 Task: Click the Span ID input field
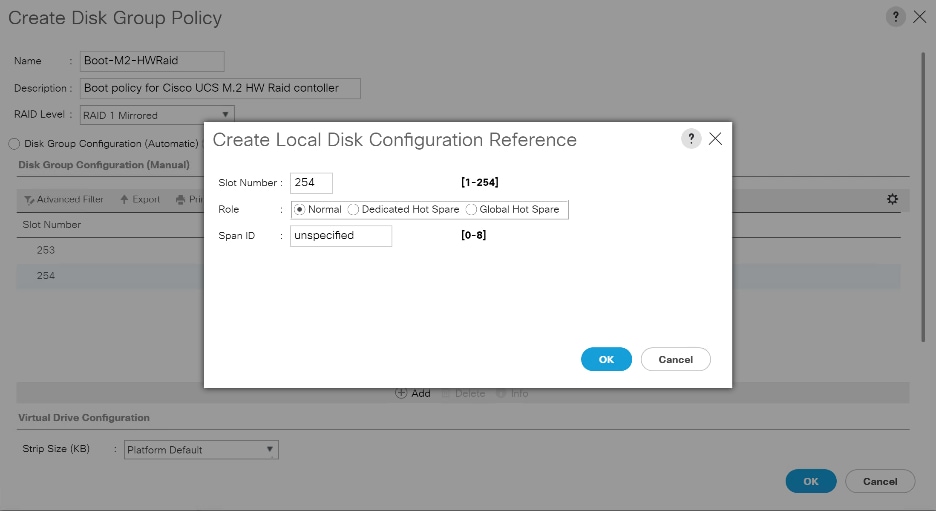(x=340, y=236)
